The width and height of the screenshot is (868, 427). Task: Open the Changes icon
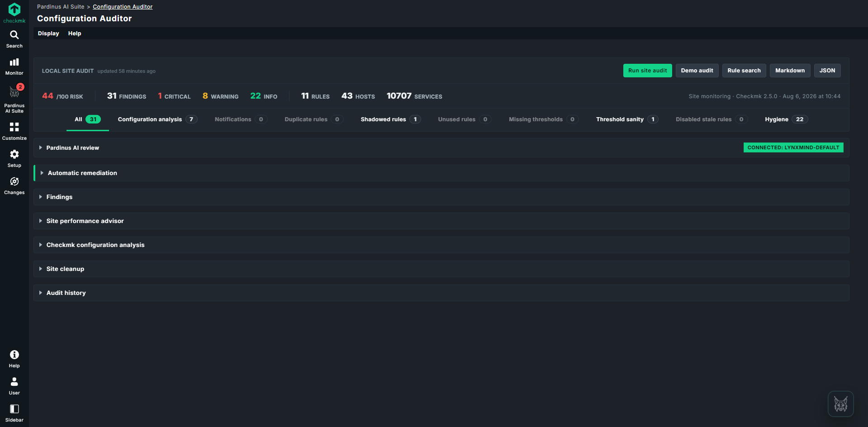point(14,181)
